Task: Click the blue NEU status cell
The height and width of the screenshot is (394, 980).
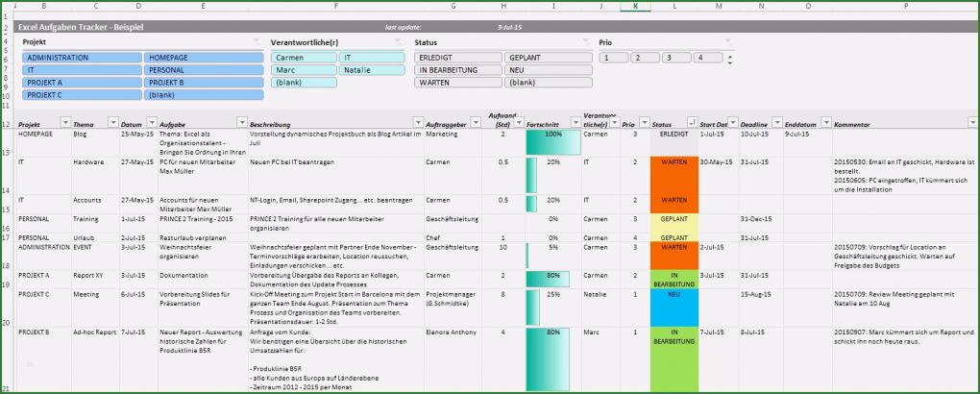Action: tap(674, 308)
